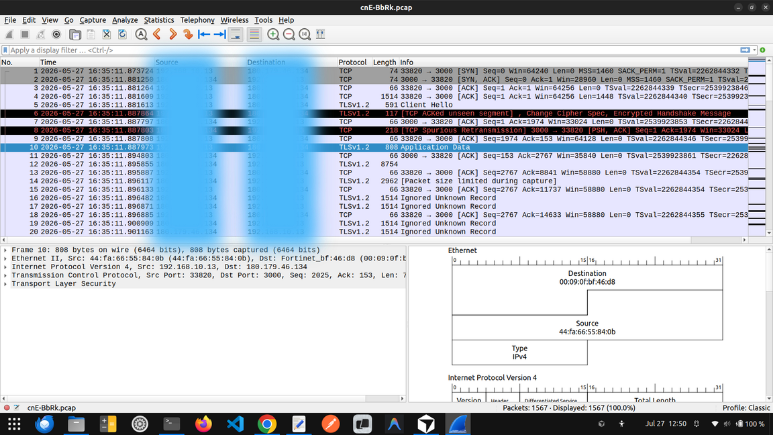
Task: Add a display filter button with the plus icon
Action: coord(763,50)
